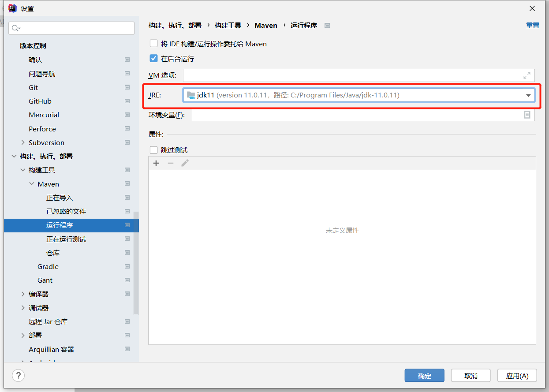Check the 跳过测试 checkbox
This screenshot has height=392, width=549.
click(x=153, y=150)
